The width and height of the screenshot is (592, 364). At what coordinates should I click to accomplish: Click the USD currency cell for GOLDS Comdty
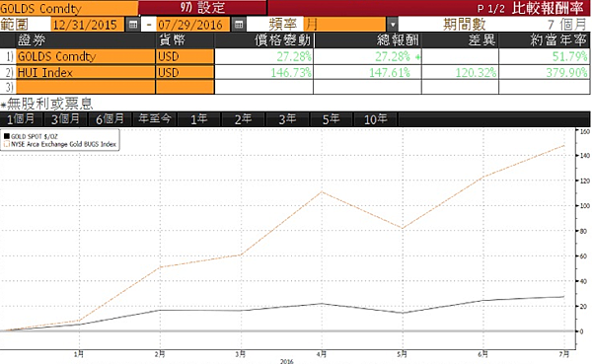[185, 56]
